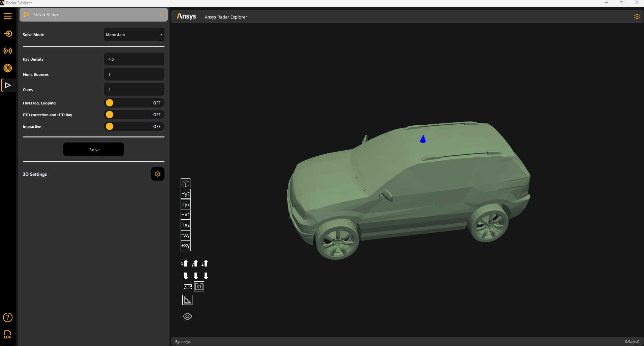
Task: Click the Ray Density input field
Action: [x=134, y=59]
